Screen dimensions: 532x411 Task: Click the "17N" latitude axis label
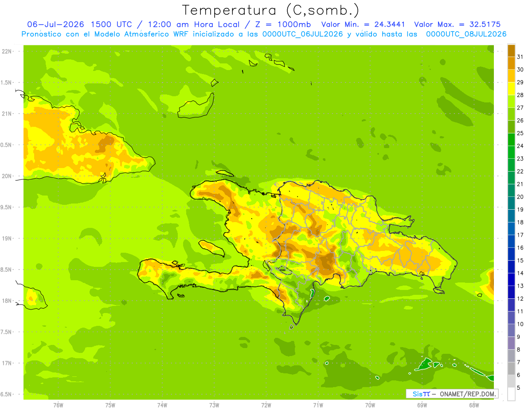[x=7, y=363]
